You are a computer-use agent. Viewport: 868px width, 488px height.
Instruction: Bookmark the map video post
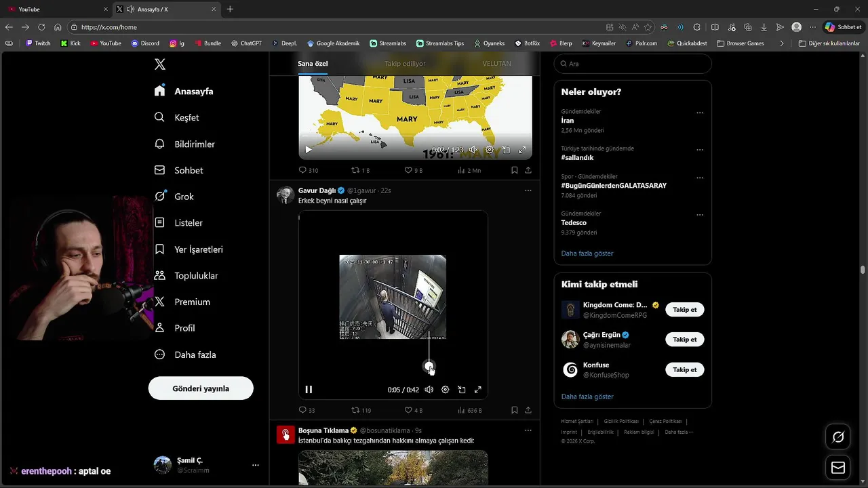(515, 170)
